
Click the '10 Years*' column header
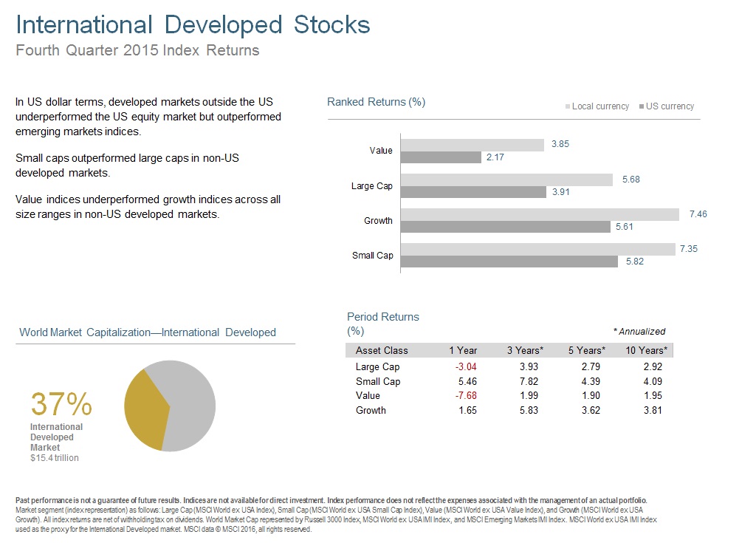(647, 350)
